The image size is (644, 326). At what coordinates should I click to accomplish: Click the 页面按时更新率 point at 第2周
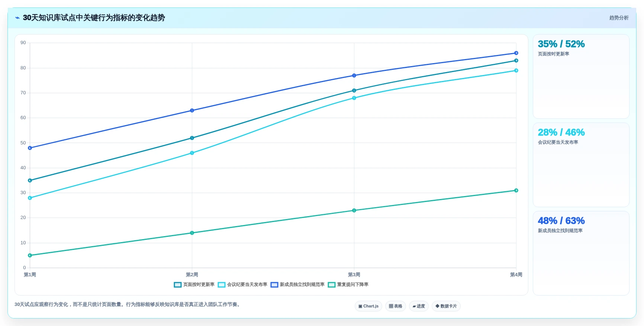point(192,138)
